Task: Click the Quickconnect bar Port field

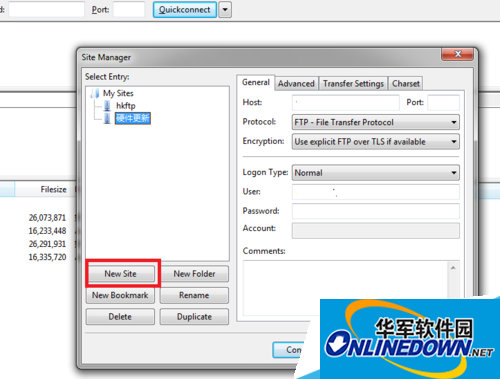Action: [x=129, y=9]
